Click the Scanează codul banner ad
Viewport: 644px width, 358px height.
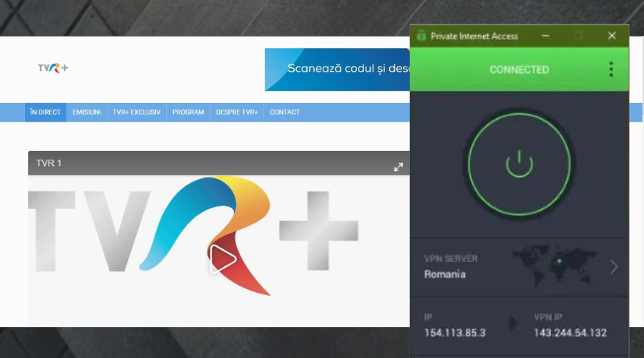337,69
